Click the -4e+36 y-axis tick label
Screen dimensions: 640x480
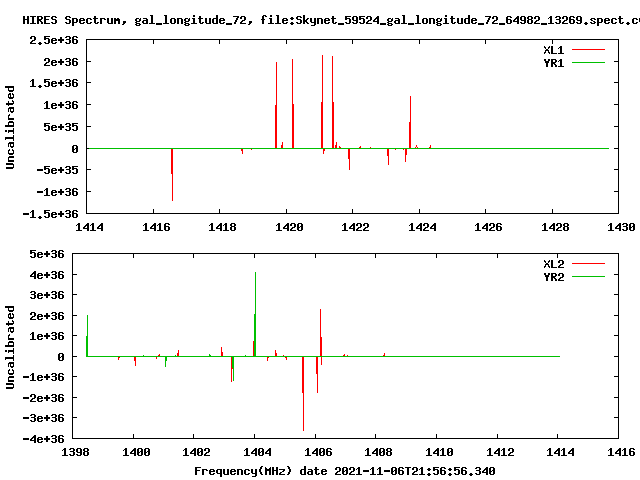pyautogui.click(x=43, y=439)
